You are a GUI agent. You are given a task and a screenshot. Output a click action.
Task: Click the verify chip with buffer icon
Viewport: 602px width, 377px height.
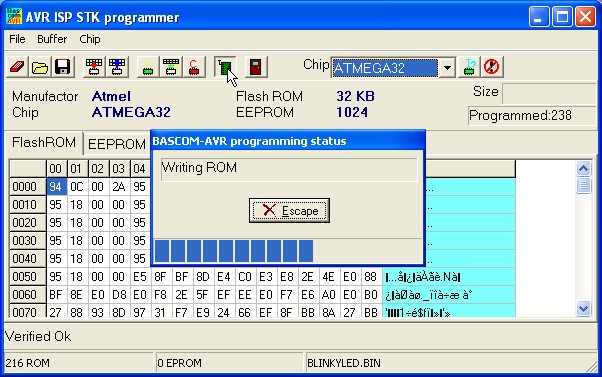click(171, 67)
